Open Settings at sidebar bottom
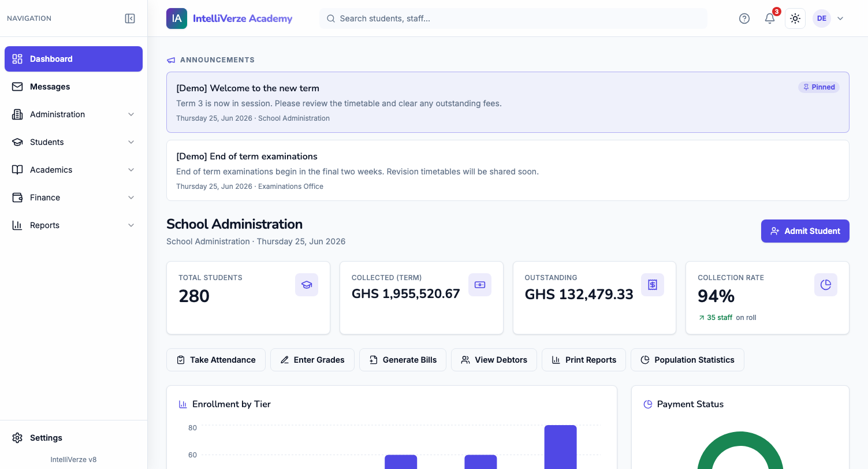This screenshot has width=868, height=469. pos(73,438)
